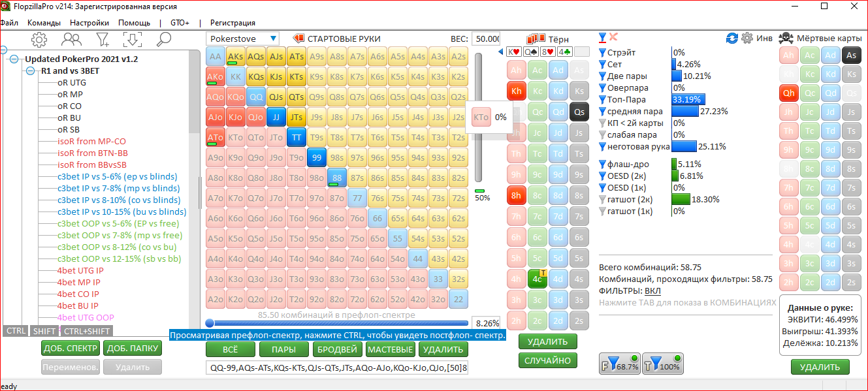The width and height of the screenshot is (868, 391).
Task: Toggle the Две пары filter funnel
Action: [x=603, y=76]
